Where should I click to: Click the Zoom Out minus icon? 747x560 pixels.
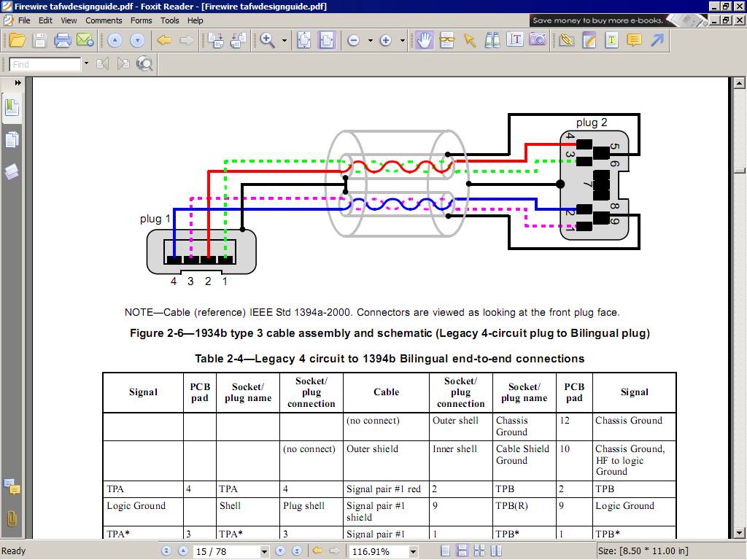(354, 41)
